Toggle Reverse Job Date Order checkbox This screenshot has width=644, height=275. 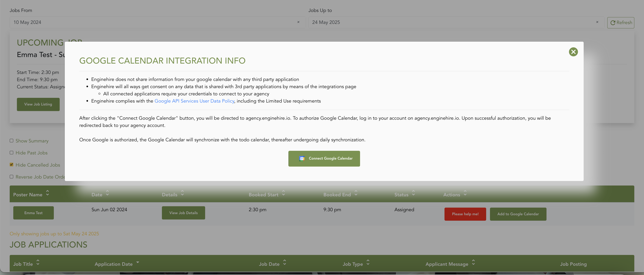pyautogui.click(x=11, y=177)
